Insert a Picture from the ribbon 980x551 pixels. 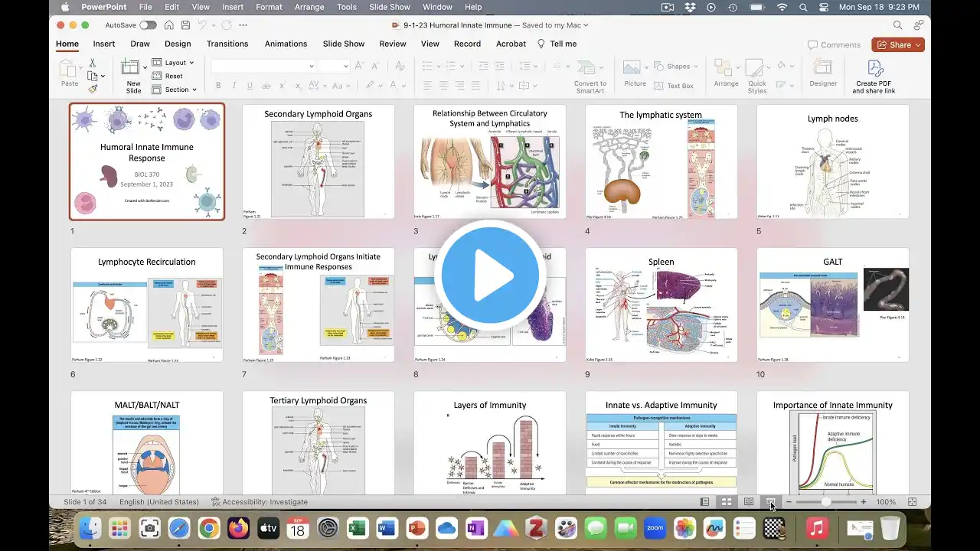point(635,73)
